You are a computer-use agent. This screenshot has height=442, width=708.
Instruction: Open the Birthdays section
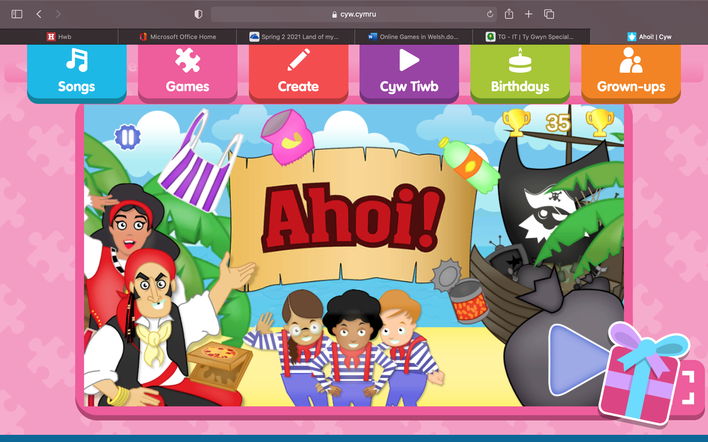(x=520, y=72)
